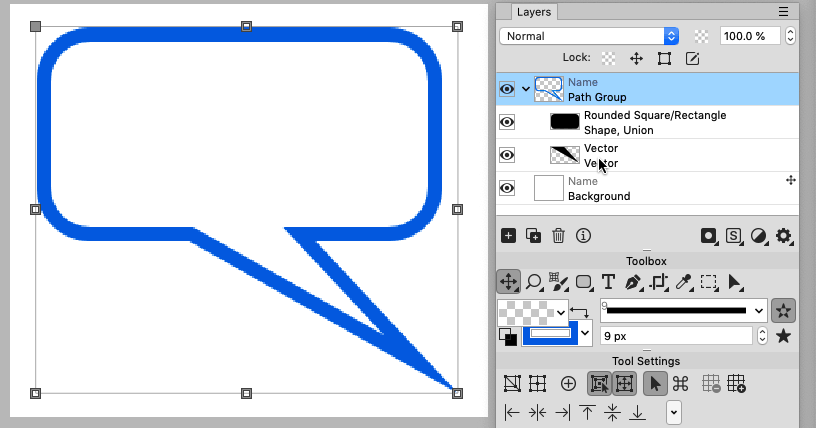Toggle select-layer-on-click cursor box option
The height and width of the screenshot is (428, 816).
[x=600, y=384]
